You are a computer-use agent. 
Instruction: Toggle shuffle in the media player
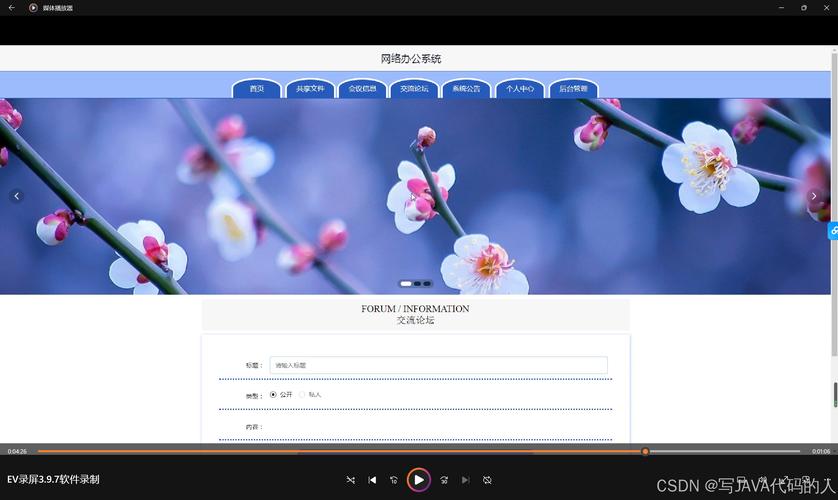(x=351, y=480)
